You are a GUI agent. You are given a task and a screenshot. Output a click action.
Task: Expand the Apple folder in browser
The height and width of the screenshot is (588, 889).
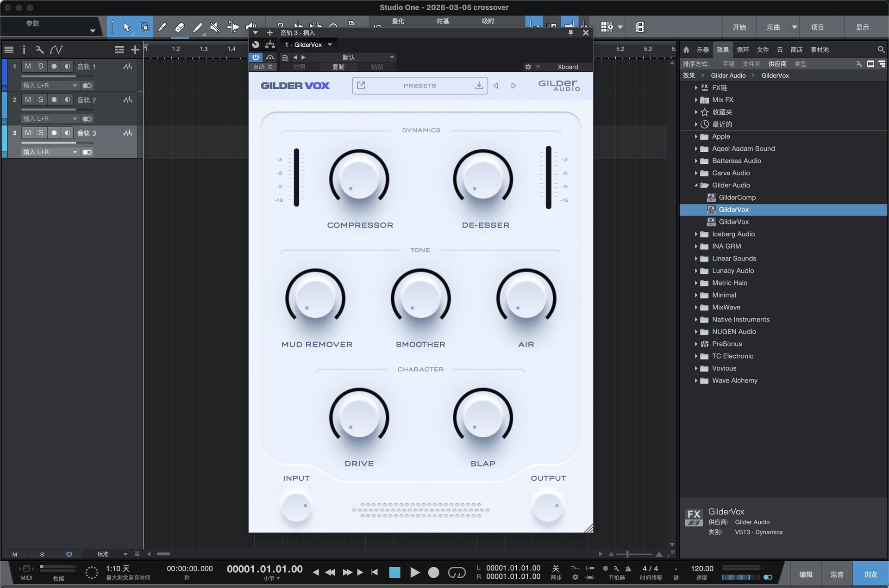click(x=696, y=136)
